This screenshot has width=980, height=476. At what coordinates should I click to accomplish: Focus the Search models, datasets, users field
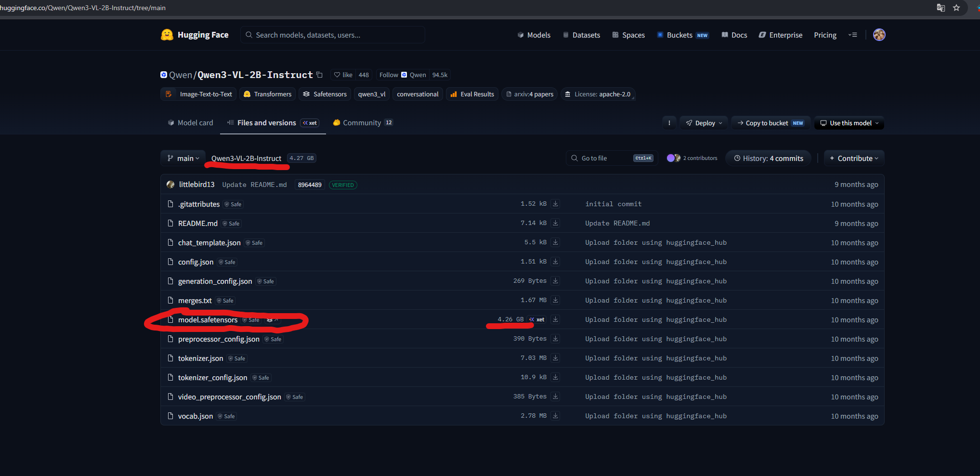pos(333,35)
